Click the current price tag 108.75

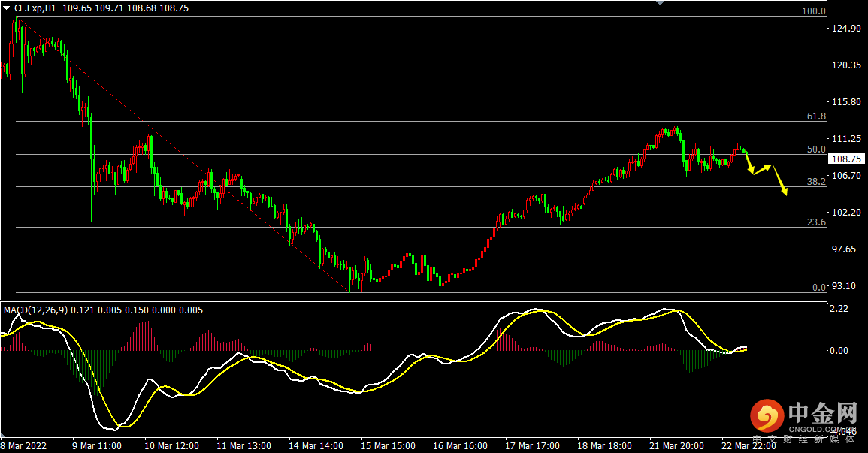click(x=848, y=159)
